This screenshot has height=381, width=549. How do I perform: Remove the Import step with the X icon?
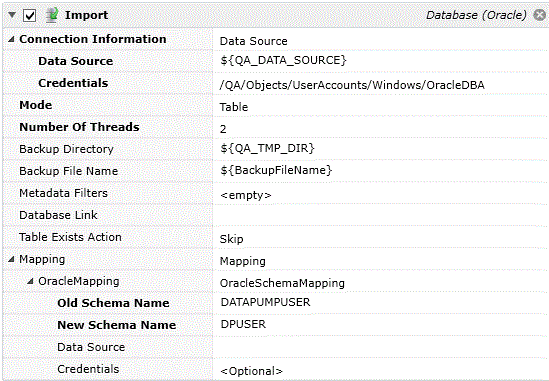point(540,15)
